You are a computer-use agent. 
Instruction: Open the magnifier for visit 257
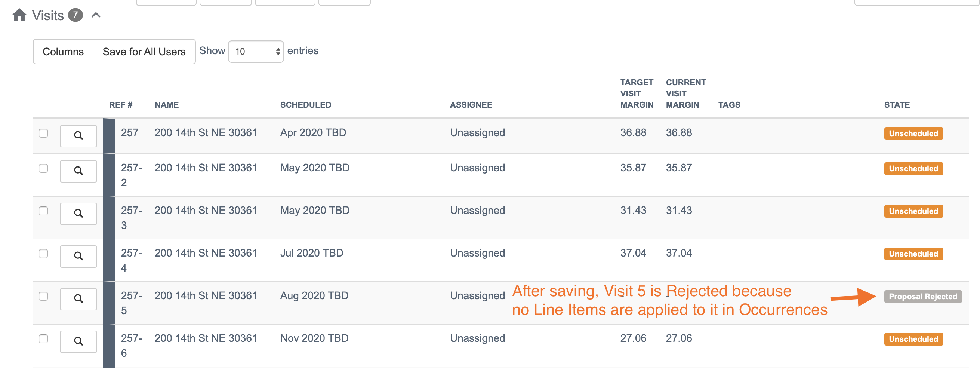(78, 135)
